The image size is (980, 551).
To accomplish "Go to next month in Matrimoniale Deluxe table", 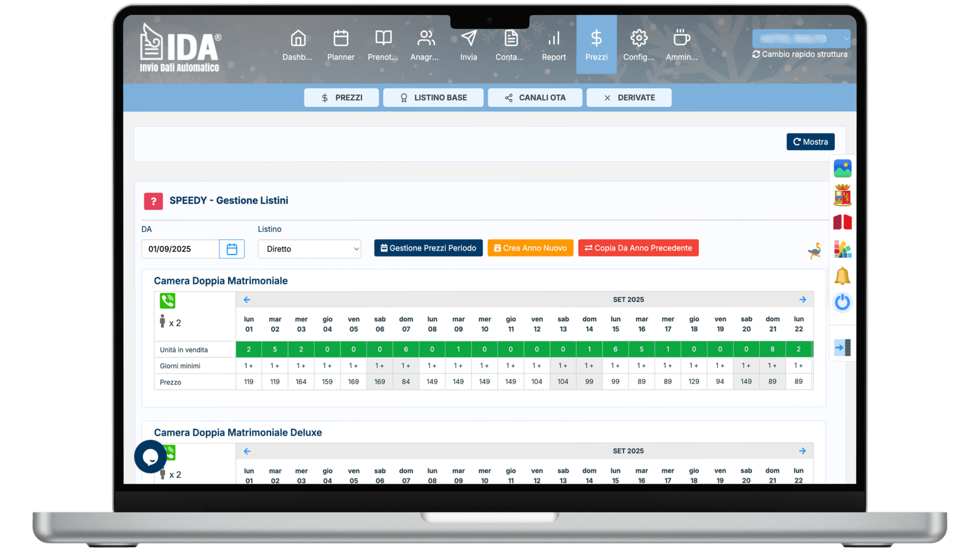I will [802, 451].
